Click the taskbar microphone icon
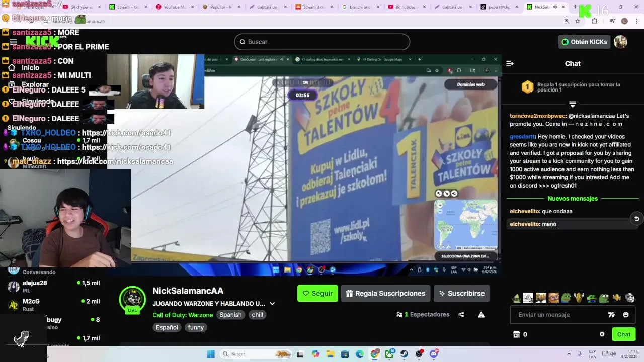 click(580, 354)
